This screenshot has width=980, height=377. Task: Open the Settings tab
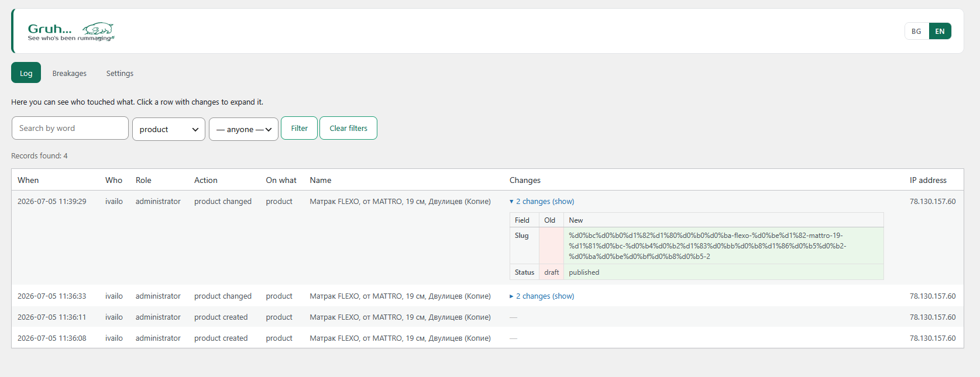(120, 73)
